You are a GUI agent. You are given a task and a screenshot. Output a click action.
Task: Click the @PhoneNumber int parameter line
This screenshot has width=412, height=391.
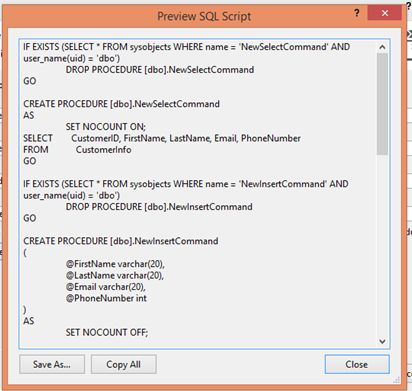click(106, 298)
